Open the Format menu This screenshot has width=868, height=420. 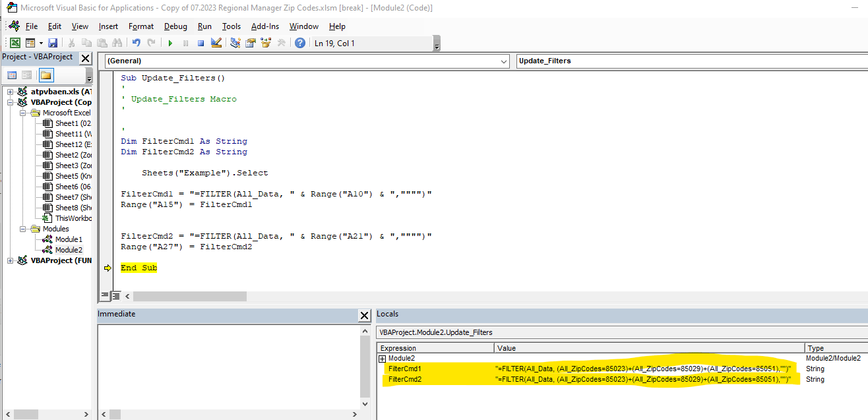(x=141, y=26)
